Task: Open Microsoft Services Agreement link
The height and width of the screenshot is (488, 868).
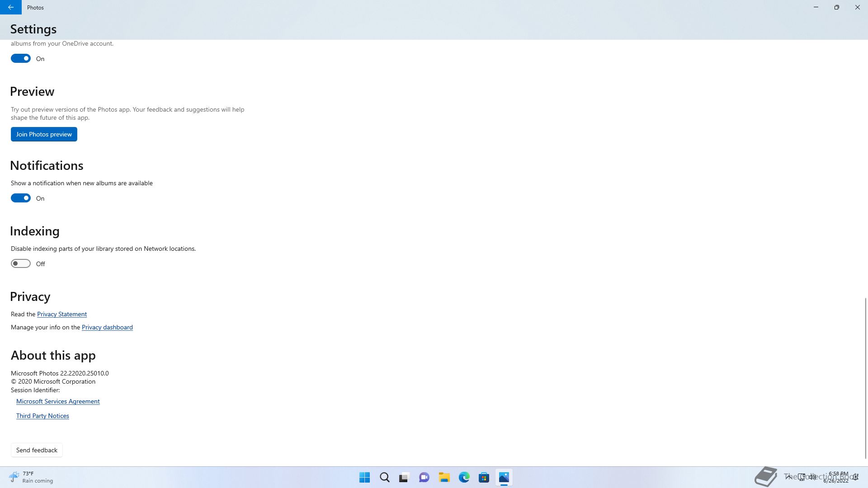Action: [x=58, y=401]
